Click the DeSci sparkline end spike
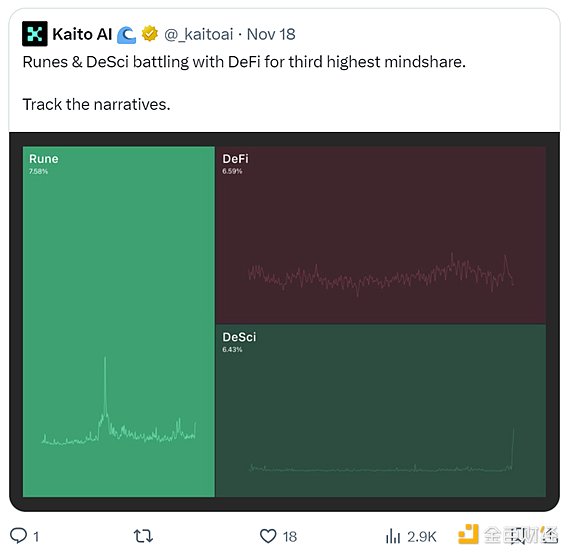This screenshot has width=569, height=555. 513,448
